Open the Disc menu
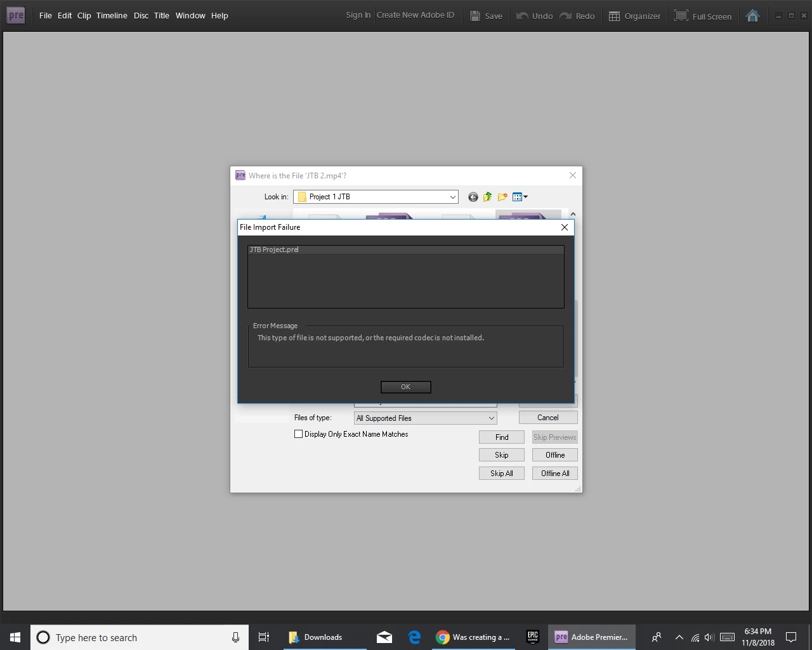This screenshot has height=650, width=812. [x=141, y=16]
